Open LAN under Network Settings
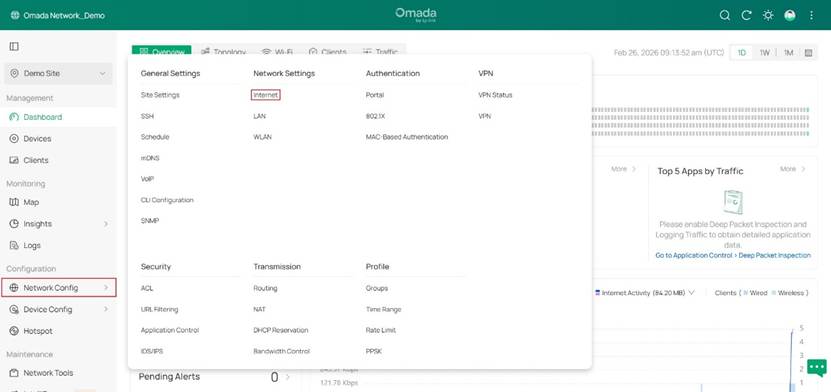 [260, 116]
